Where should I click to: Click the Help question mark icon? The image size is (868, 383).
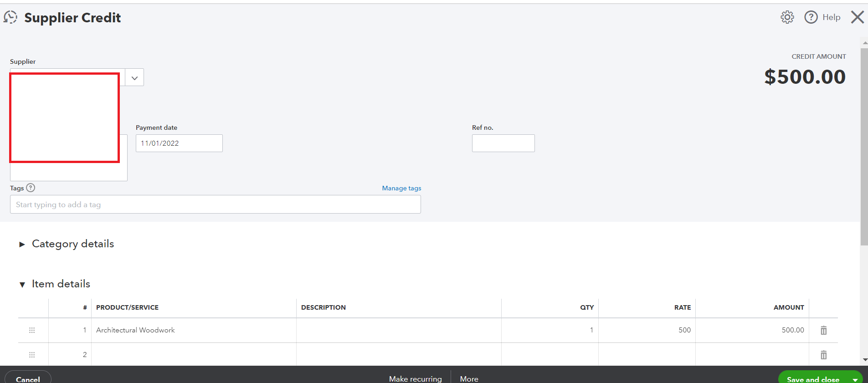(811, 17)
